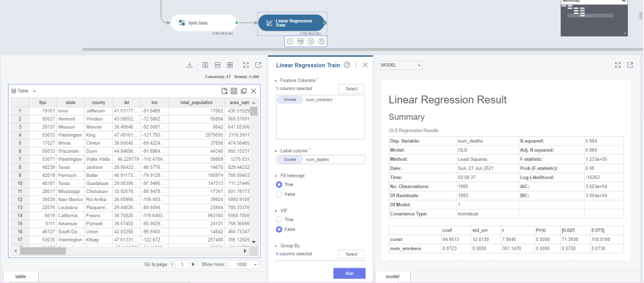The width and height of the screenshot is (644, 283).
Task: Open data panel in new window
Action: 259,65
